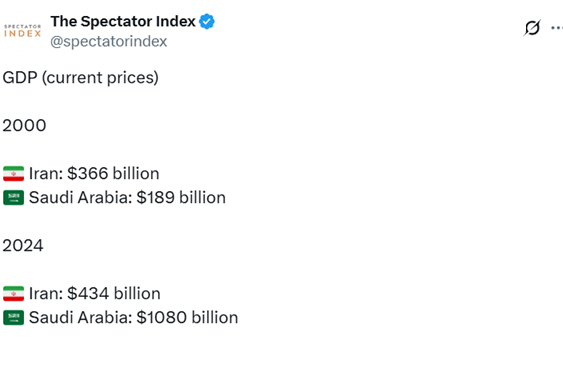Click the blue verified checkmark badge
This screenshot has width=563, height=381.
pos(207,22)
